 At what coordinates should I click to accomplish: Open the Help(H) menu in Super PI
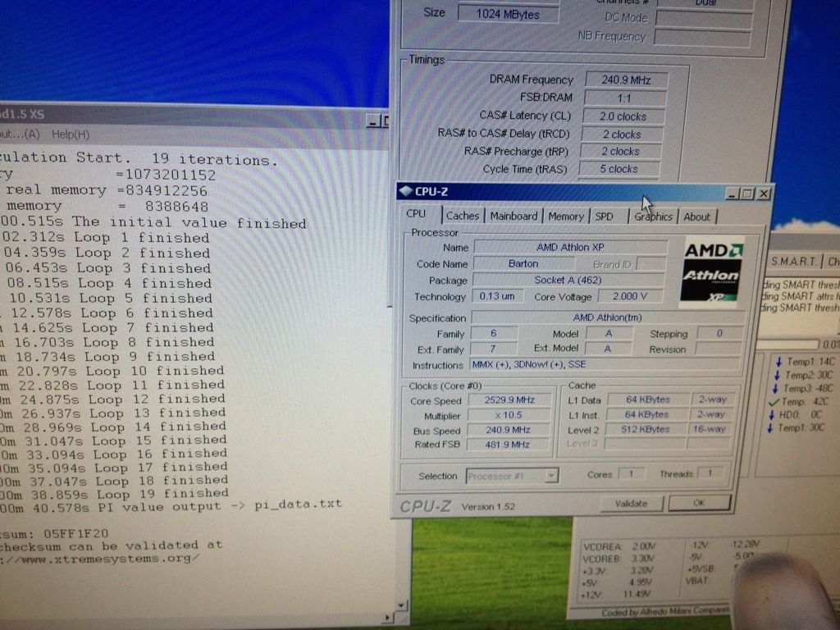point(71,135)
